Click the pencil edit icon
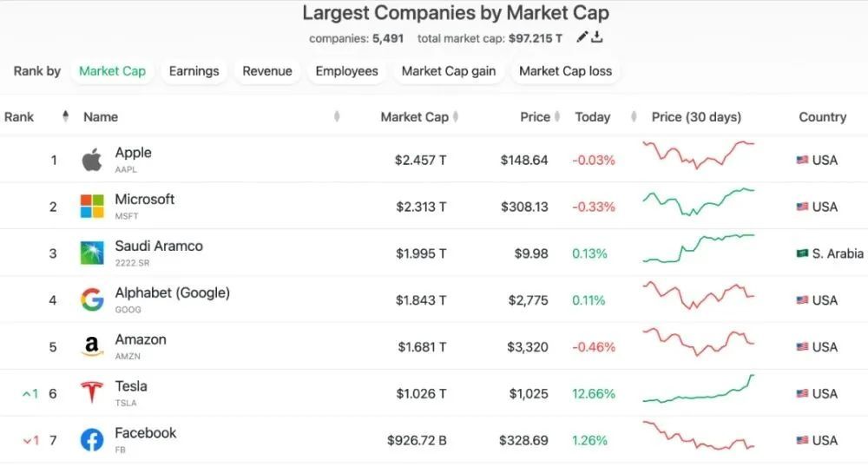Screen dimensions: 868x467 (x=582, y=37)
